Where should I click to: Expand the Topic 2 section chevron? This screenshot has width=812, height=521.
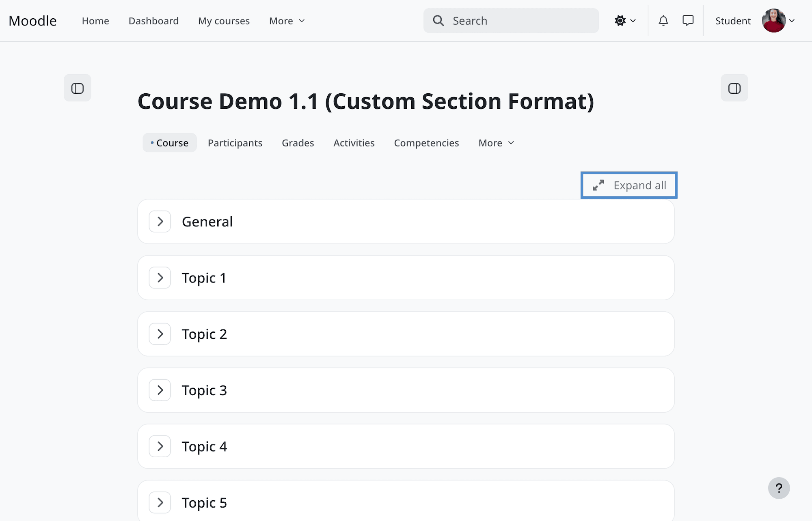[x=160, y=334]
